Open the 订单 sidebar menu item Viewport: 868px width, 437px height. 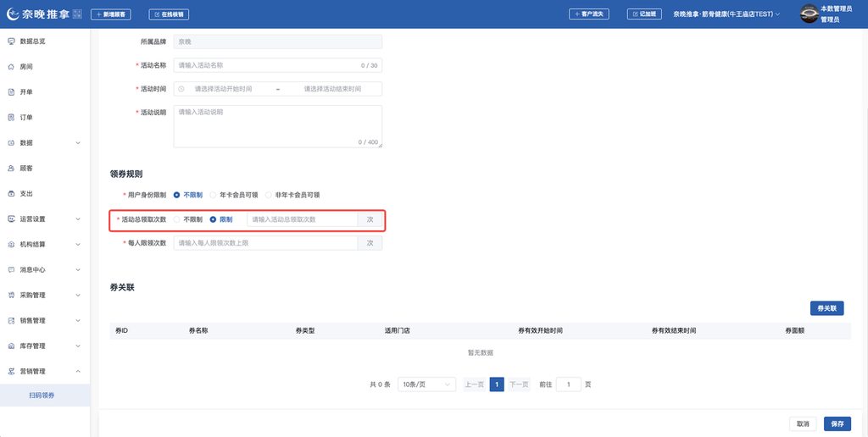click(x=45, y=117)
